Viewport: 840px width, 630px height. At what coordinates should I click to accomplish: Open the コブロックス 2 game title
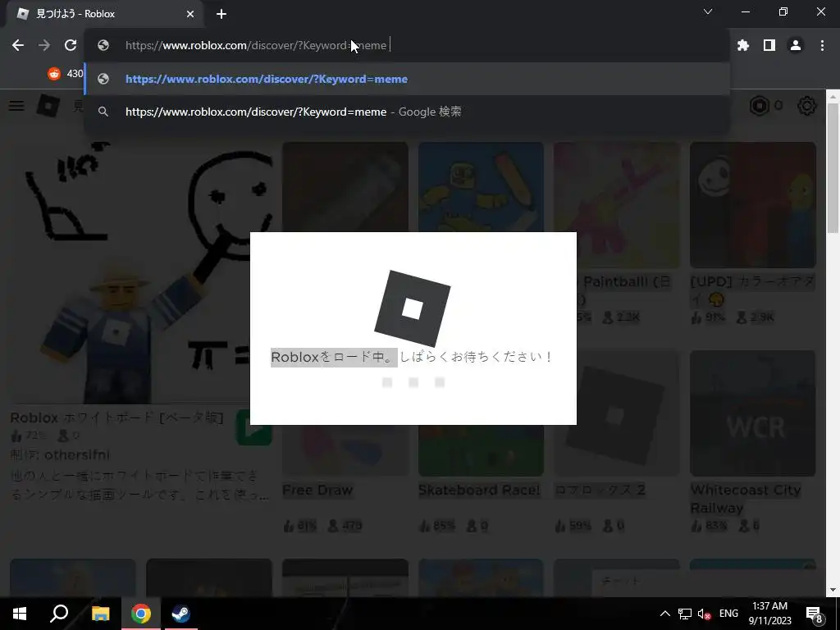pos(600,490)
